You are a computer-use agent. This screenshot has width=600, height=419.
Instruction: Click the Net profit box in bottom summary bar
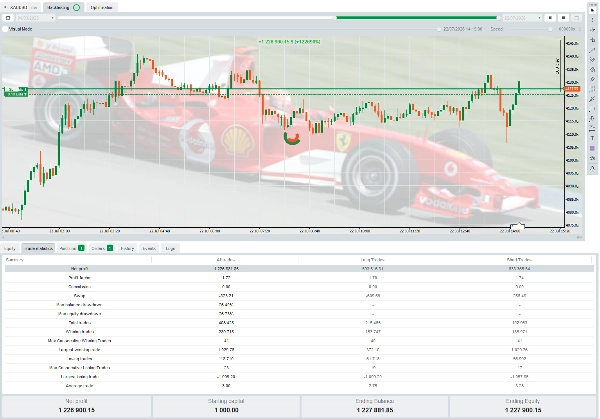pyautogui.click(x=77, y=406)
